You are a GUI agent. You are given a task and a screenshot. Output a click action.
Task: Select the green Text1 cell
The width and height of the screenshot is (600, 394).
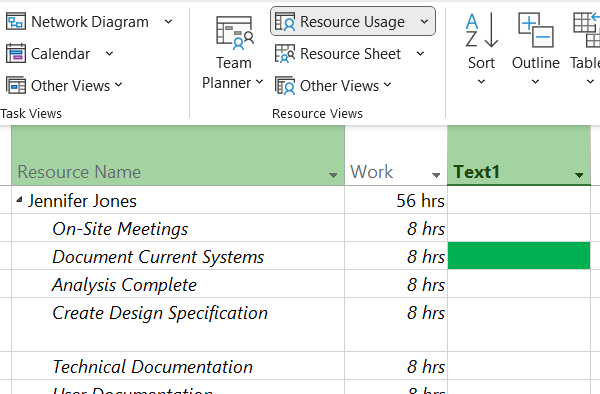point(519,256)
